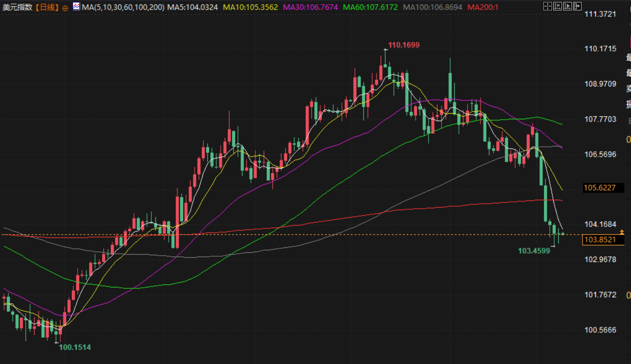Click the crosshair cursor icon in top-right toolbar

coord(547,6)
